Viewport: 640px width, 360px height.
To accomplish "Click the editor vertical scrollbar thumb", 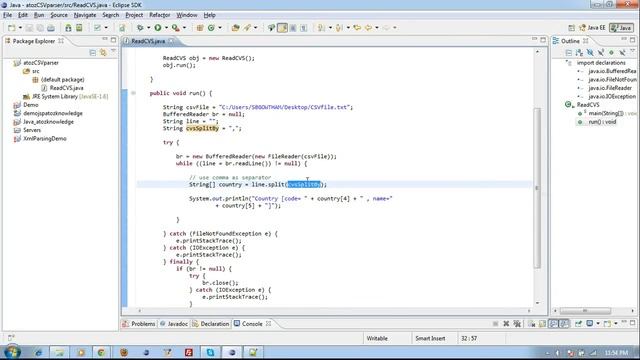I will [537, 188].
